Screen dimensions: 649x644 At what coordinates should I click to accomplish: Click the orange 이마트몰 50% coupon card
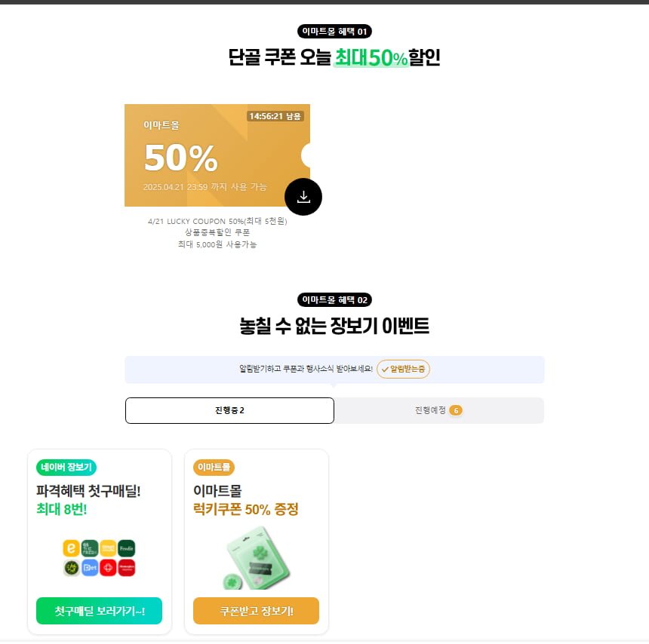pyautogui.click(x=217, y=155)
